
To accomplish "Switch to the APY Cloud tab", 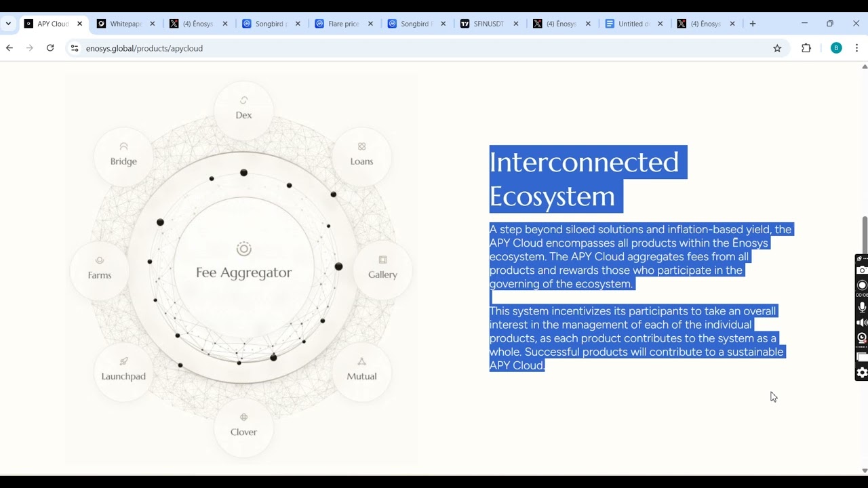I will point(53,24).
